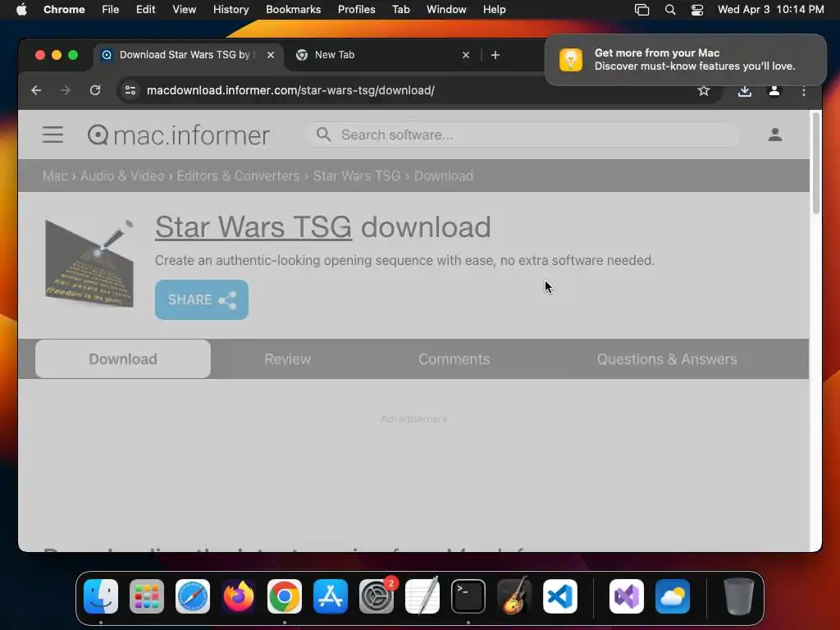
Task: Focus the Search software field
Action: (523, 135)
